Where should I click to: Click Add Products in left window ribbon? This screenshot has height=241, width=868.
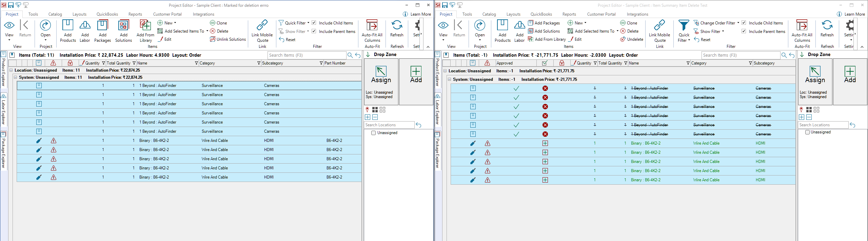click(x=68, y=31)
